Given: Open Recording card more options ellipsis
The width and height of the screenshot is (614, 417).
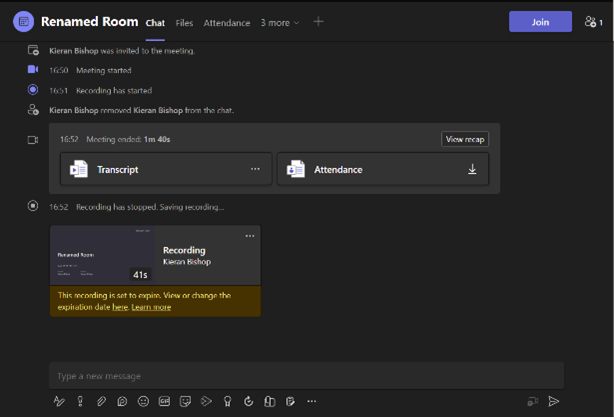Looking at the screenshot, I should (250, 236).
